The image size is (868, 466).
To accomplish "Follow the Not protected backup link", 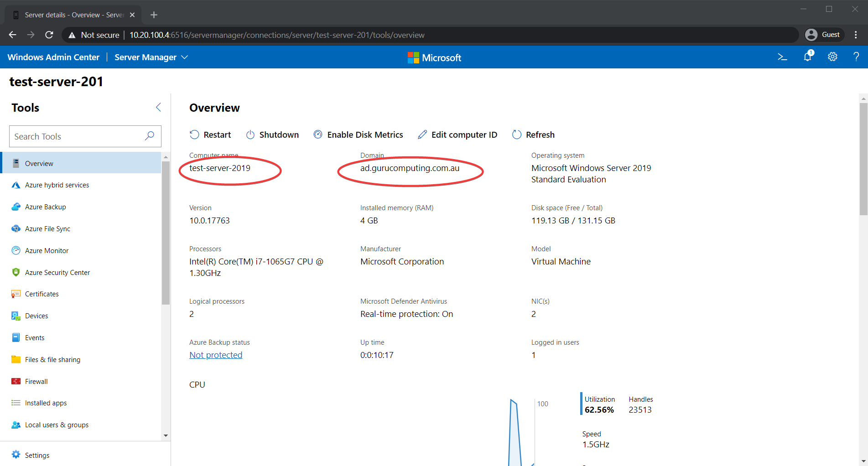I will click(216, 355).
